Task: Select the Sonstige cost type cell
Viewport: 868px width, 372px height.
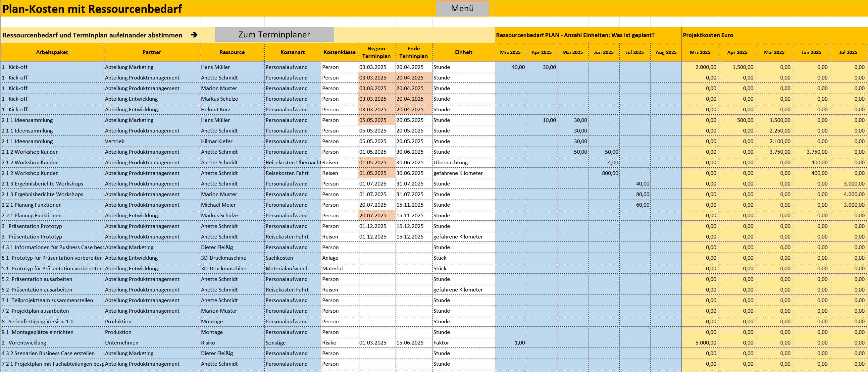Action: pyautogui.click(x=292, y=343)
